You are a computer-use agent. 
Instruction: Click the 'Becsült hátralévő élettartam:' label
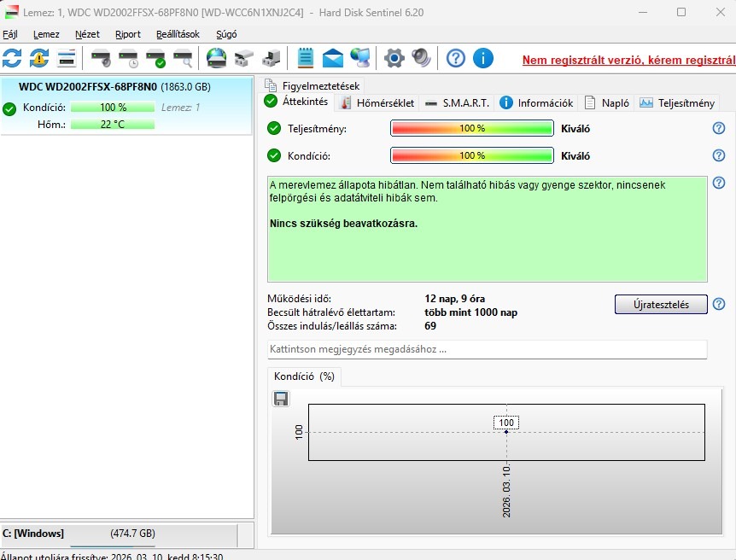tap(331, 312)
